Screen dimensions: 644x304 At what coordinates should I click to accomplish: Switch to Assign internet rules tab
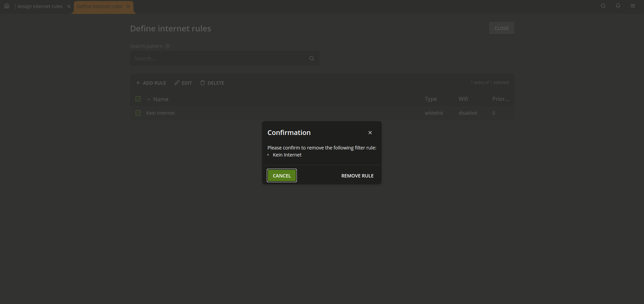point(40,6)
